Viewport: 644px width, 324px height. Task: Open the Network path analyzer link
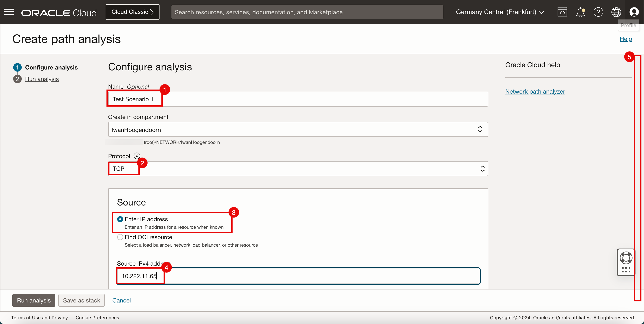[x=535, y=92]
